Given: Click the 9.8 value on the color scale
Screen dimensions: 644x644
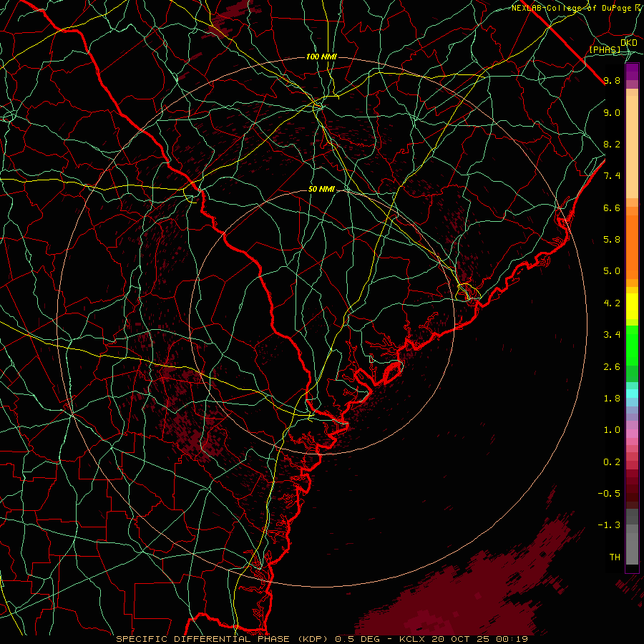Looking at the screenshot, I should click(612, 80).
